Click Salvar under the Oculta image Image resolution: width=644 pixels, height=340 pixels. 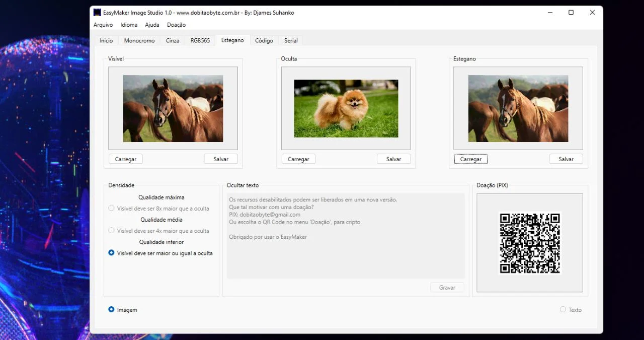coord(393,159)
